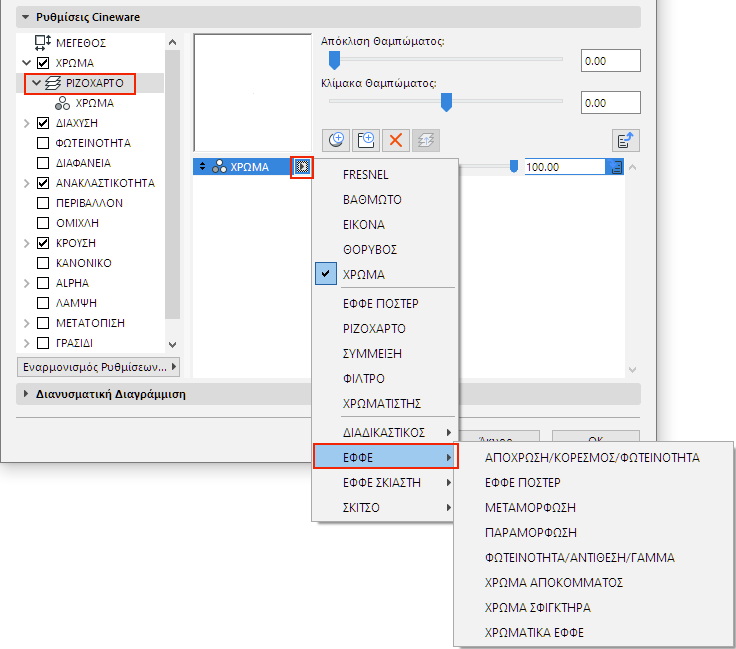
Task: Expand the ΚΡΟΥΣΗ tree node
Action: click(27, 243)
